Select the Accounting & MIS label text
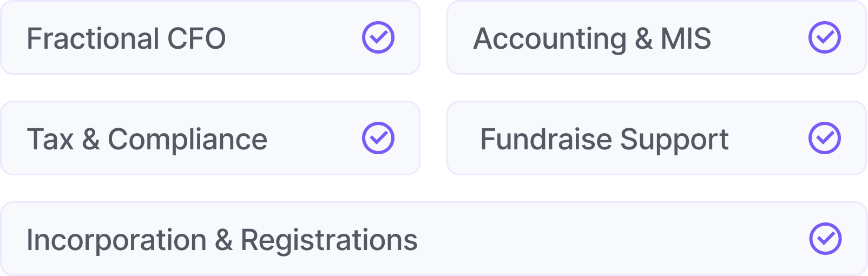 [592, 38]
